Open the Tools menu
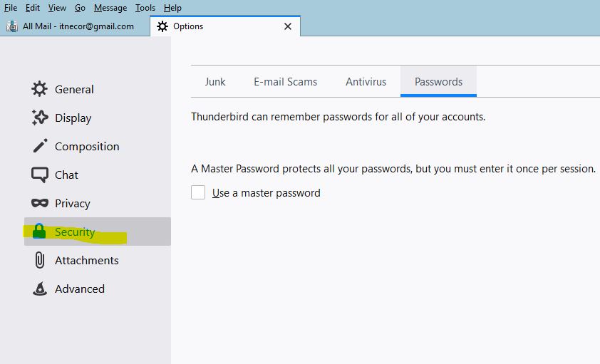Image resolution: width=600 pixels, height=364 pixels. click(x=145, y=8)
